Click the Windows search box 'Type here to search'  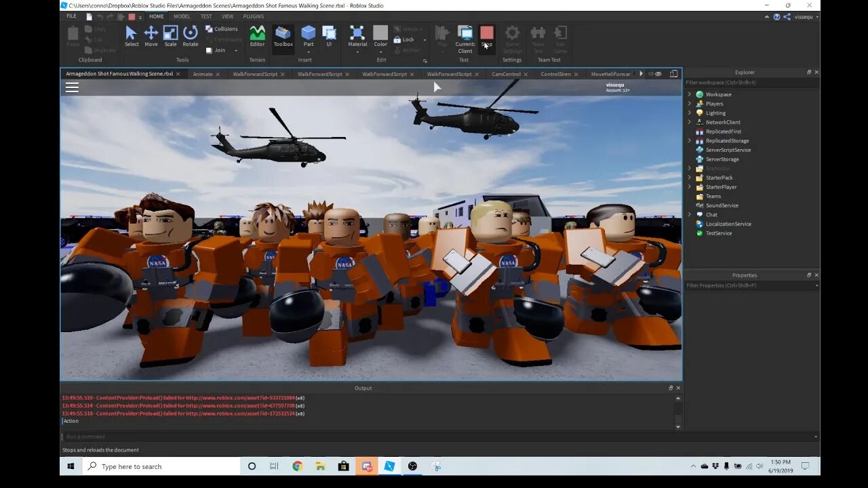[x=161, y=466]
